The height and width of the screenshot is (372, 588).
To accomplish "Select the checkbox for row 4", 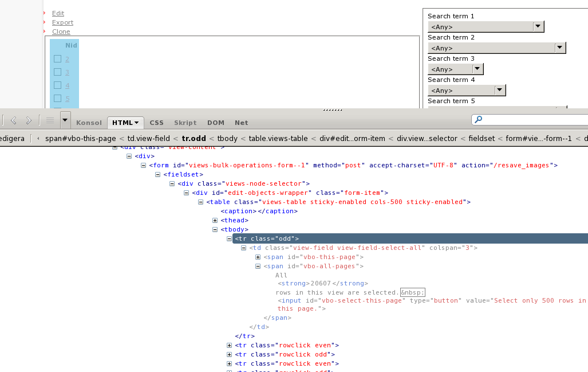I will tap(57, 85).
